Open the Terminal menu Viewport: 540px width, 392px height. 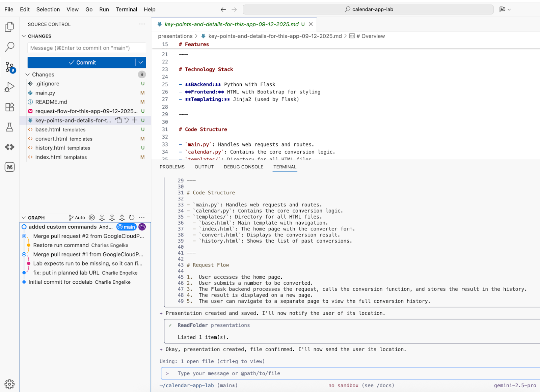point(126,9)
